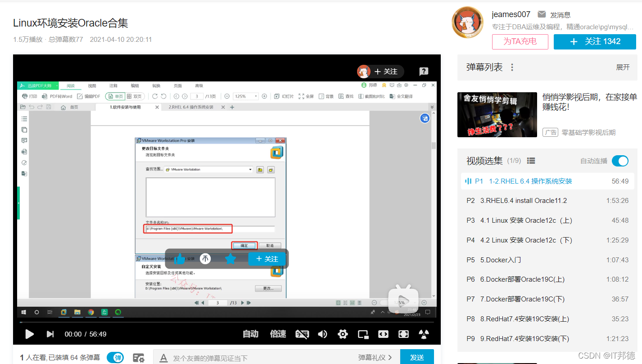Click 发消息 envelope message link

[x=554, y=15]
